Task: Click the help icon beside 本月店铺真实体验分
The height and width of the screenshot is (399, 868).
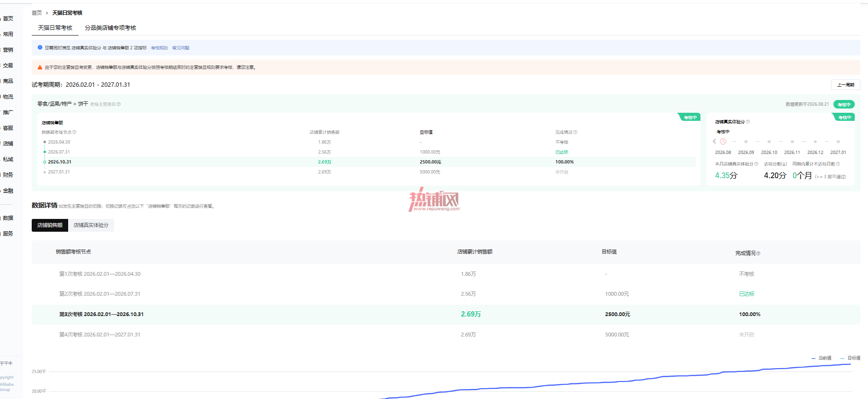Action: 756,164
